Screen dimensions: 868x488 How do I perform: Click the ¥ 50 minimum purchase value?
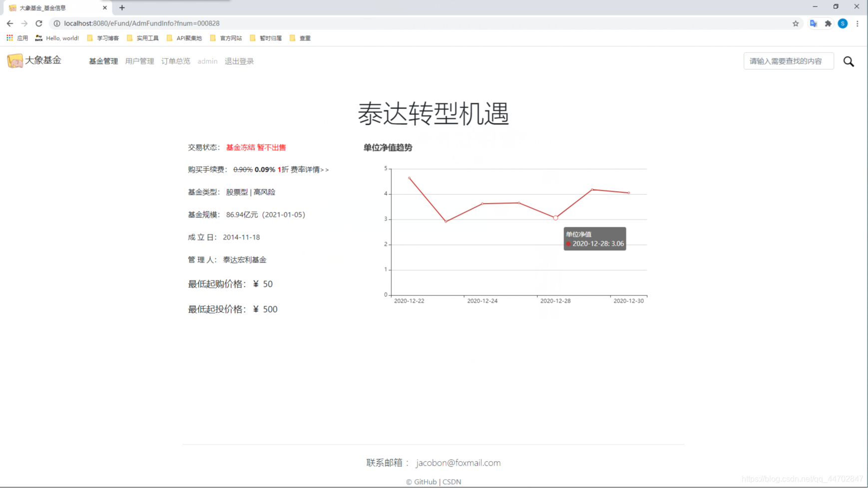(x=263, y=284)
